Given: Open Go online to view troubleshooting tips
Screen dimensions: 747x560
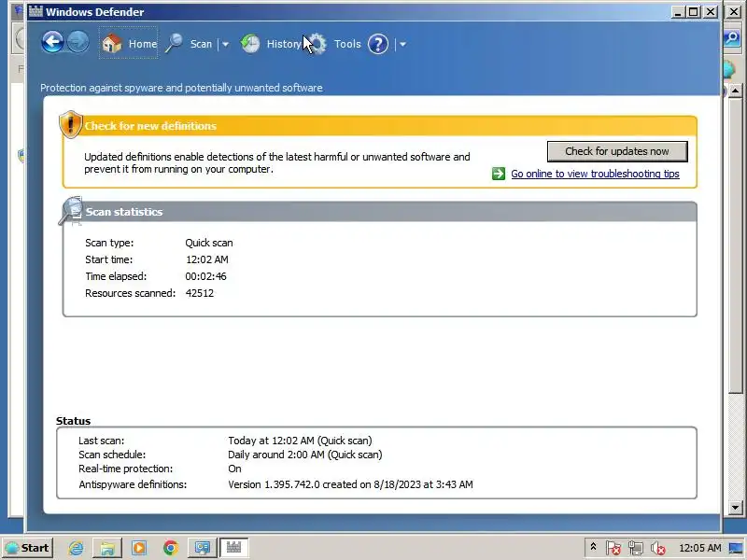Looking at the screenshot, I should pyautogui.click(x=595, y=174).
